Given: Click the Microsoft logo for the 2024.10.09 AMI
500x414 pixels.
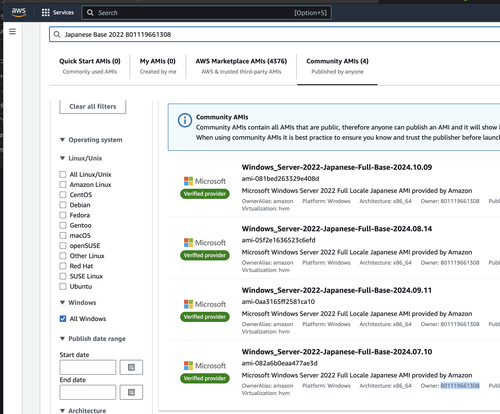Looking at the screenshot, I should 205,181.
